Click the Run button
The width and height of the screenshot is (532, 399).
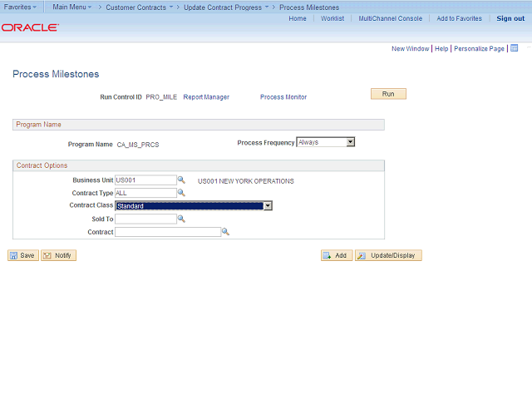click(x=388, y=94)
